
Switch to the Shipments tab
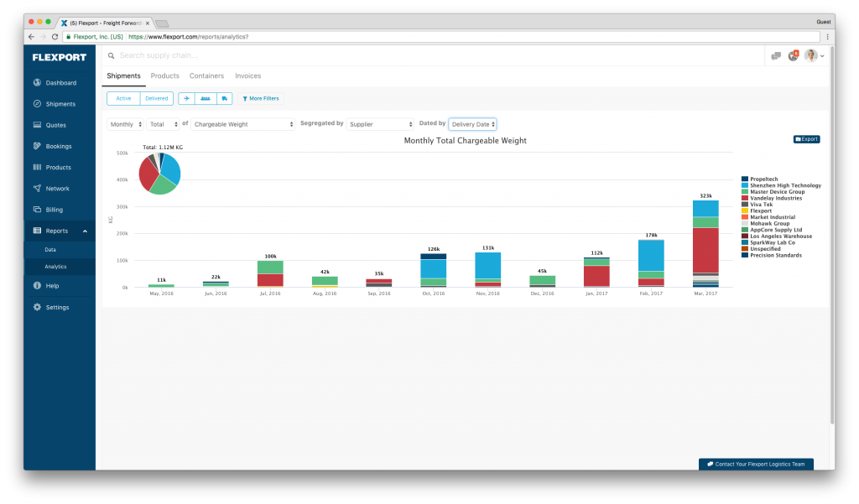(x=123, y=76)
